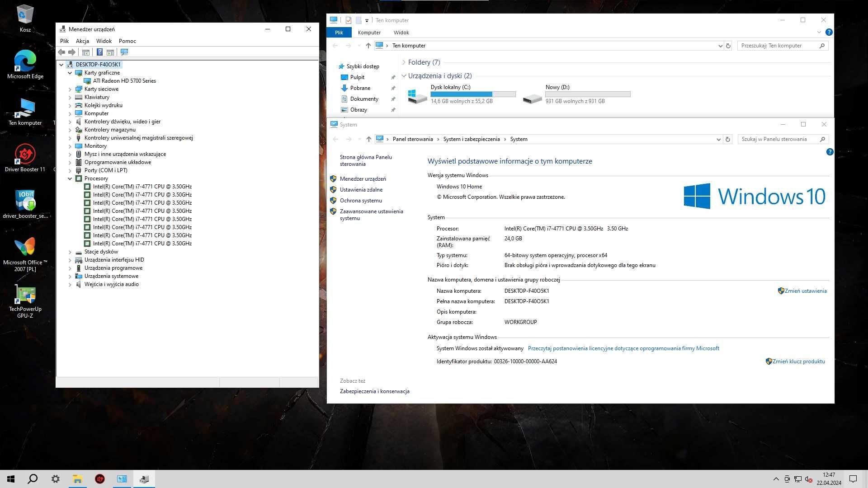Open File Explorer from the taskbar
The image size is (868, 488).
coord(77,479)
